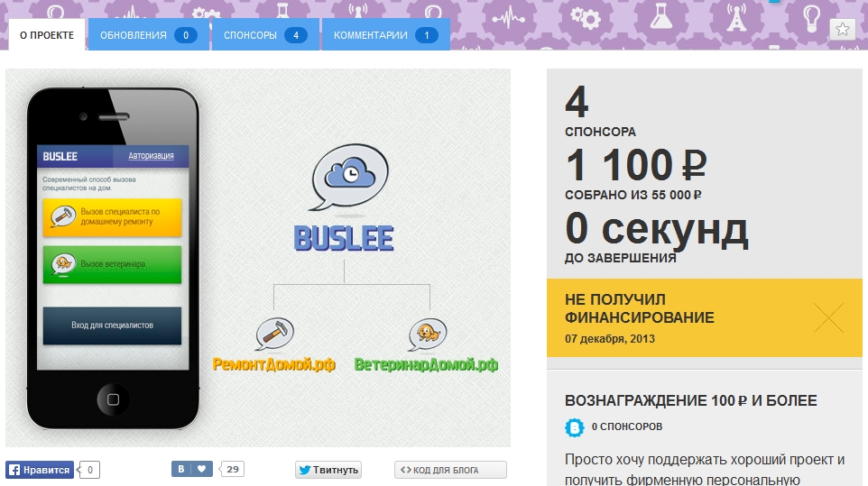Open the О ПРОЕКТЕ tab

[47, 35]
